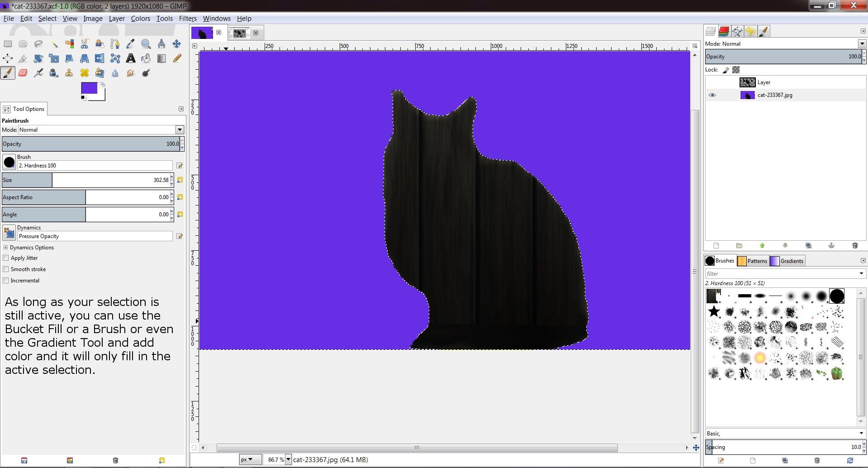Click the Zoom magnifier tool
The image size is (868, 468).
tap(146, 44)
